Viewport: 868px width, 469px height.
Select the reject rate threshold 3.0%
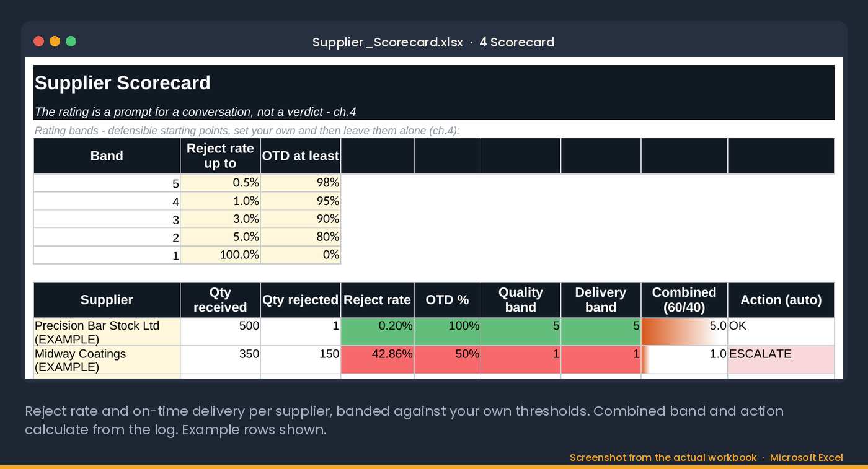(220, 219)
